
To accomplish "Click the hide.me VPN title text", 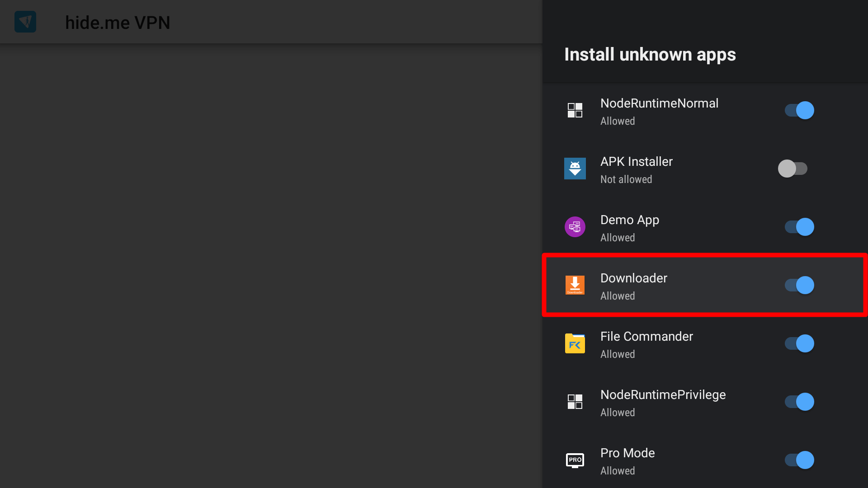I will (x=118, y=23).
